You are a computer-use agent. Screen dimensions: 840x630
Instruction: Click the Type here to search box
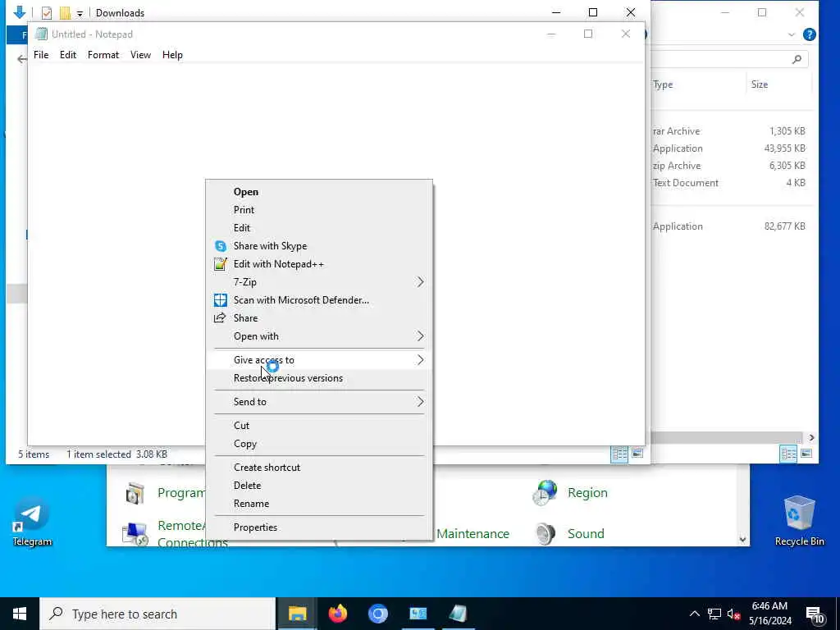tap(157, 614)
